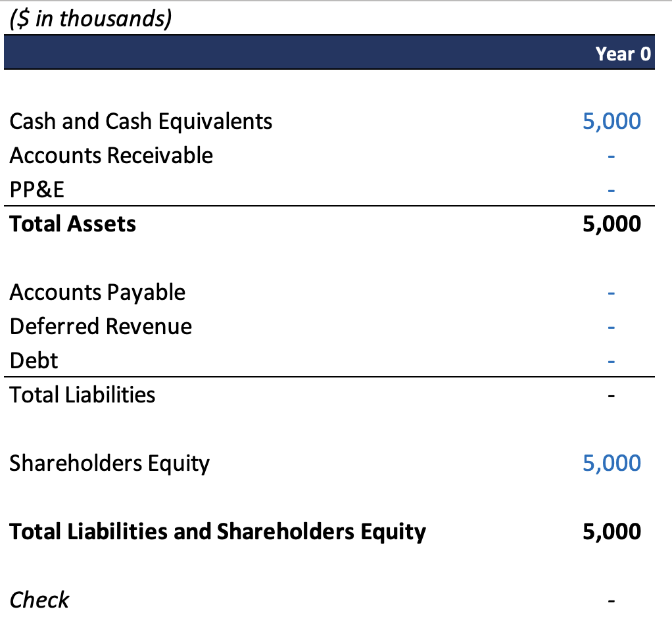Click the italic Check row label

click(39, 600)
